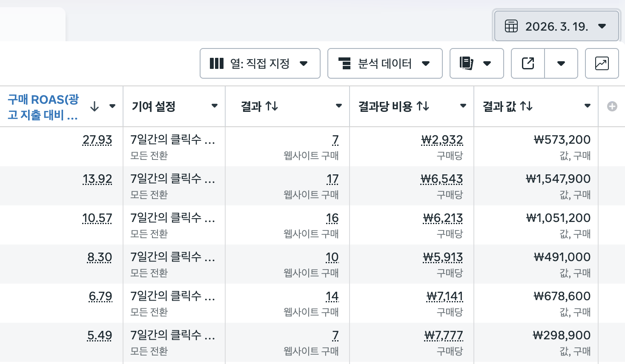Screen dimensions: 625x364
Task: Click the result count 16 link
Action: point(332,218)
